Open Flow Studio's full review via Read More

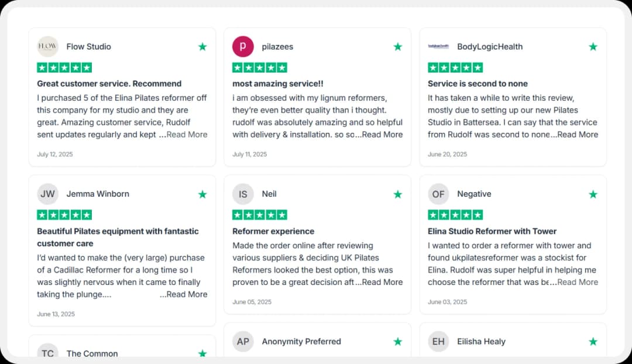187,134
